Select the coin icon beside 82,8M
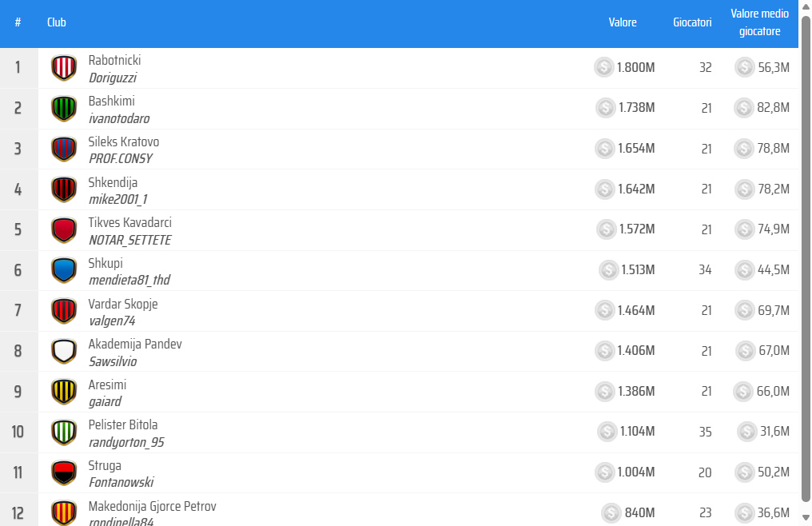The image size is (812, 526). pos(747,109)
